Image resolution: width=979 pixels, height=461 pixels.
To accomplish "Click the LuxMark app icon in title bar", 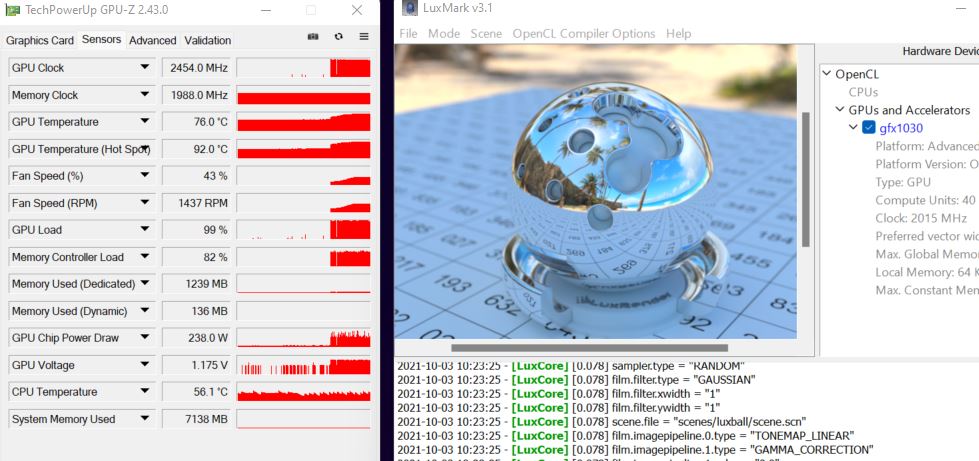I will pyautogui.click(x=410, y=7).
